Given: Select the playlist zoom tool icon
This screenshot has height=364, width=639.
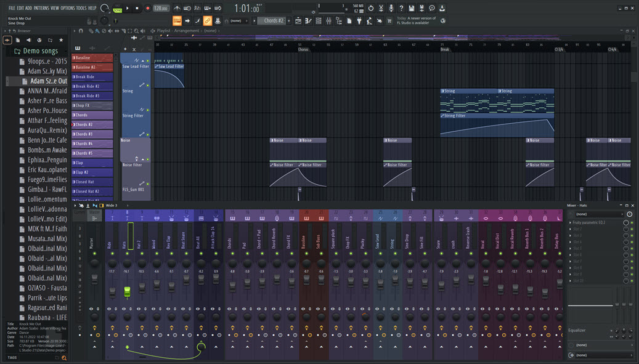Looking at the screenshot, I should point(136,31).
